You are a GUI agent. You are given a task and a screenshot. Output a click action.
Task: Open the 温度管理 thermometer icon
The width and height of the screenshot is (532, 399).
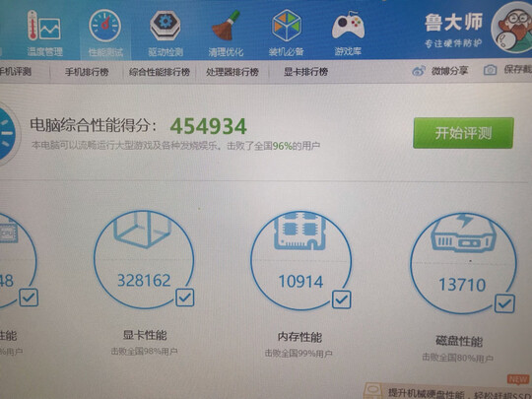tap(44, 26)
